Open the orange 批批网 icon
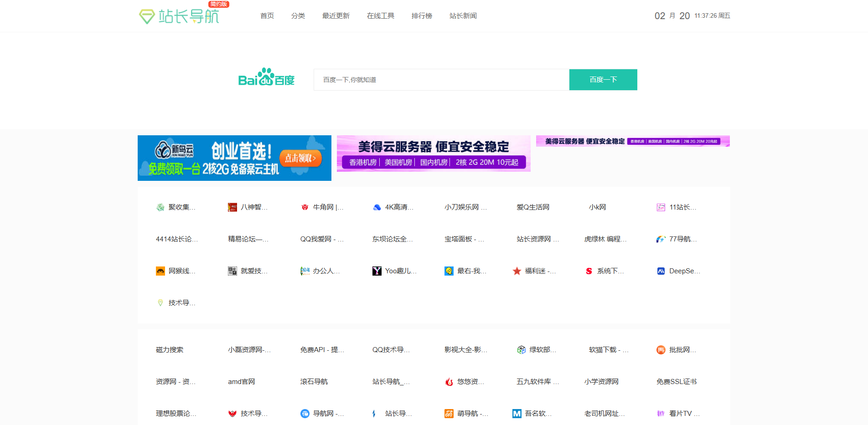This screenshot has height=425, width=868. [x=661, y=350]
